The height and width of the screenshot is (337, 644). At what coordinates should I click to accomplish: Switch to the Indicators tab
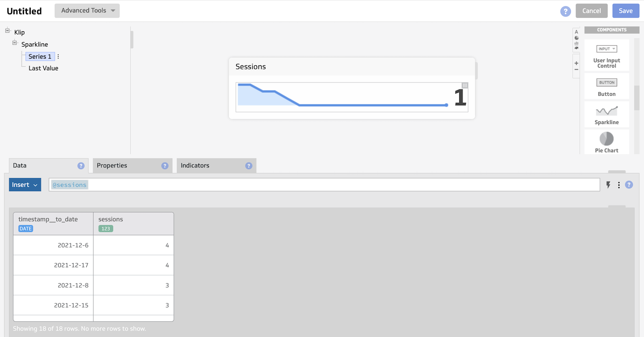(216, 166)
